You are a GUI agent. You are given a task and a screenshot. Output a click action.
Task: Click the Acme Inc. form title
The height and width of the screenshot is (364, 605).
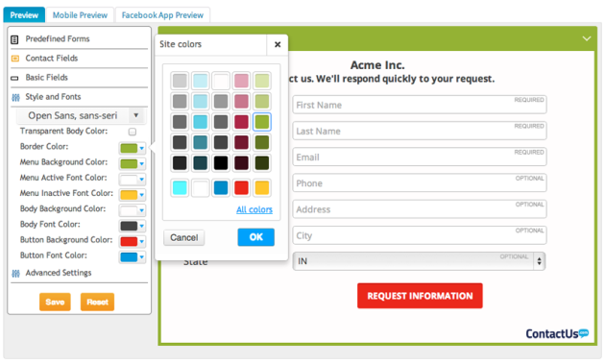[x=377, y=65]
